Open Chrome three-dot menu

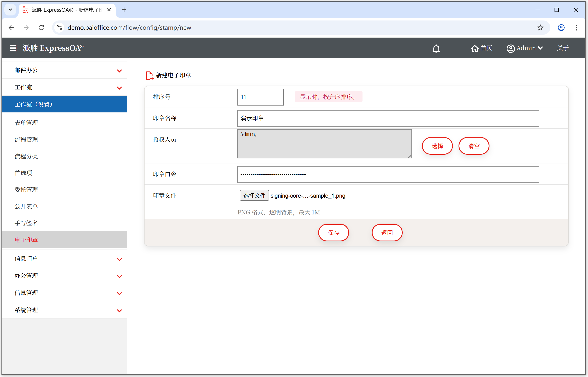pos(576,28)
